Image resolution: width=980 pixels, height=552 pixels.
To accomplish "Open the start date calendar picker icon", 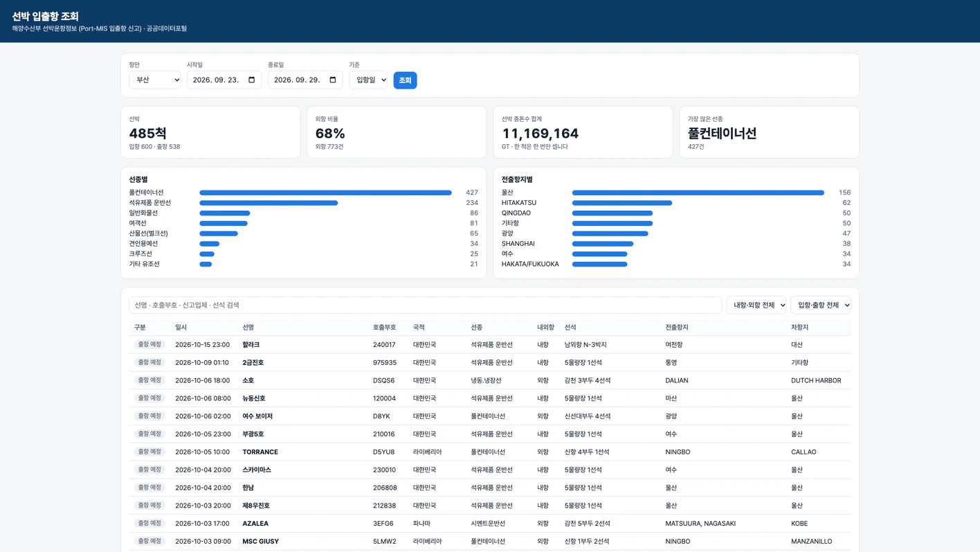I will tap(251, 80).
